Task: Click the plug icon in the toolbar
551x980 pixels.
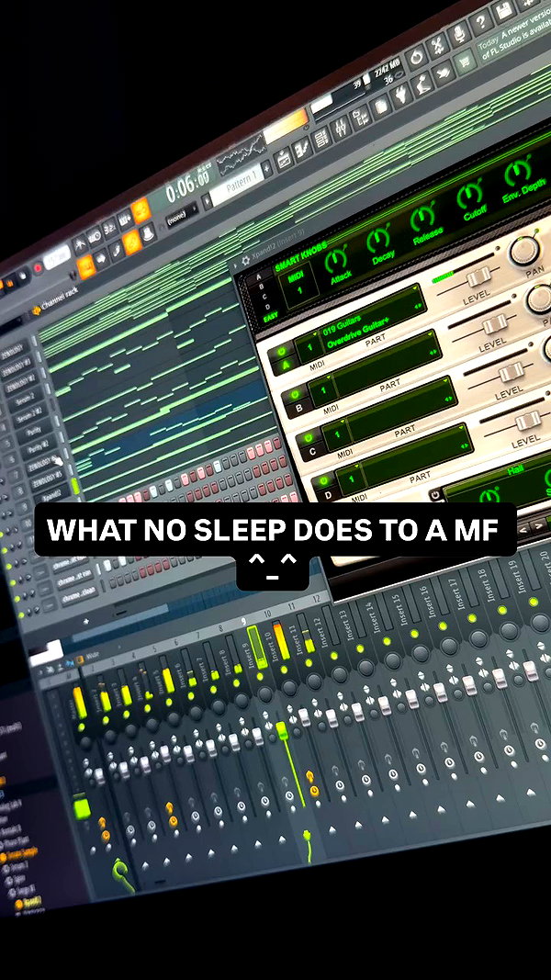Action: point(400,95)
